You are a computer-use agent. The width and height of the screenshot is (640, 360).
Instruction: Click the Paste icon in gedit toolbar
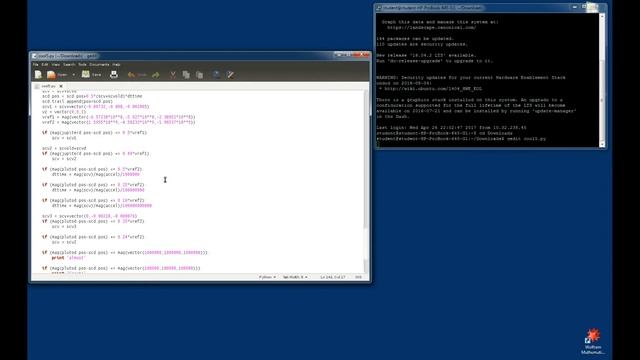coord(200,75)
